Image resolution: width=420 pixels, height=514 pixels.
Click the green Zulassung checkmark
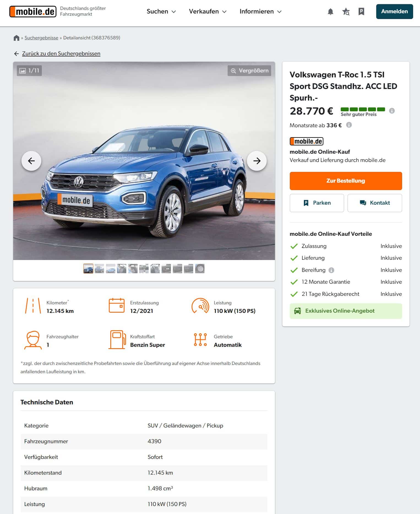click(x=294, y=246)
